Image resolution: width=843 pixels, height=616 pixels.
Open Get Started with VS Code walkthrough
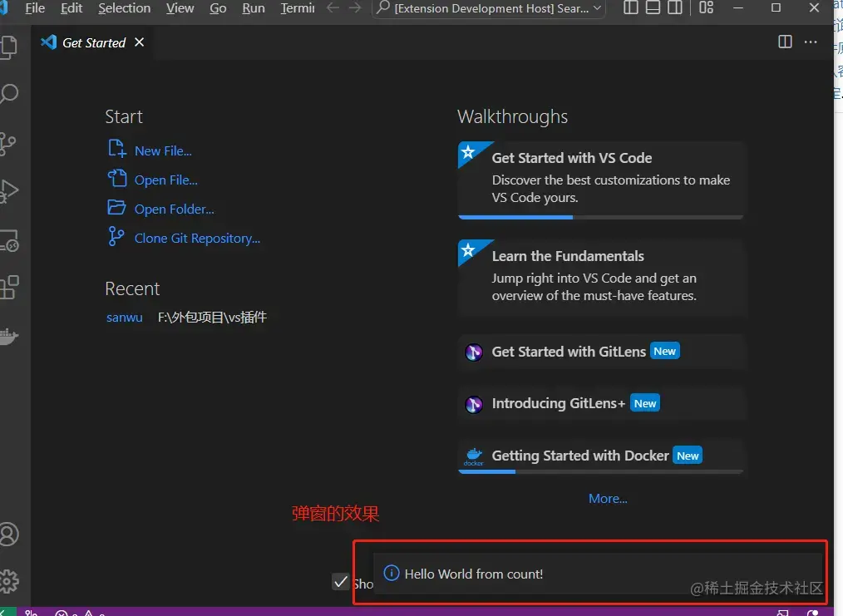[x=600, y=180]
